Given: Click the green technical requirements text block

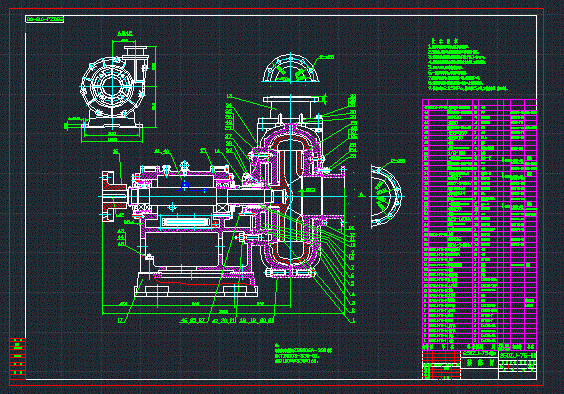Looking at the screenshot, I should (x=467, y=64).
